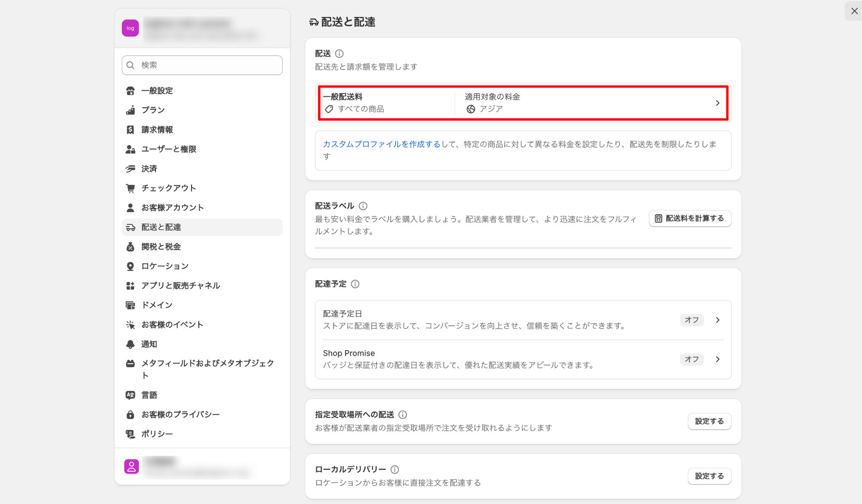Focus the 検索 search field

click(x=202, y=65)
